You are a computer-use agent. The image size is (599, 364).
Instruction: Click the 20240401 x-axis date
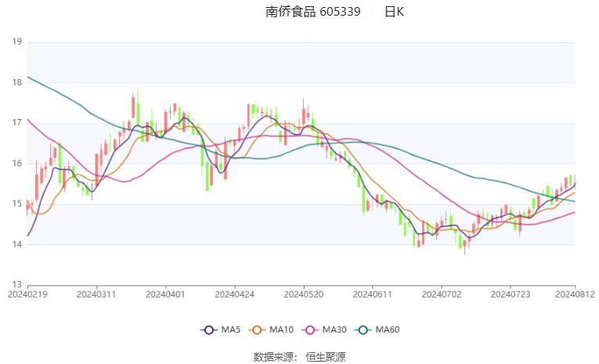pyautogui.click(x=166, y=295)
